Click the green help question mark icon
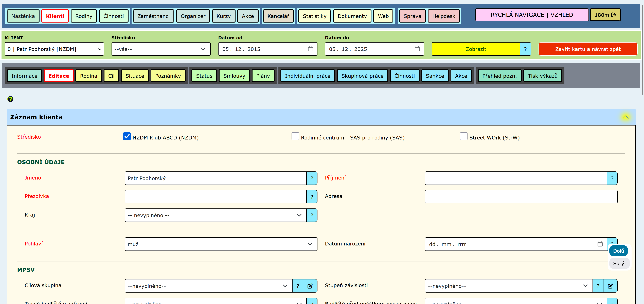The height and width of the screenshot is (304, 644). [x=10, y=99]
